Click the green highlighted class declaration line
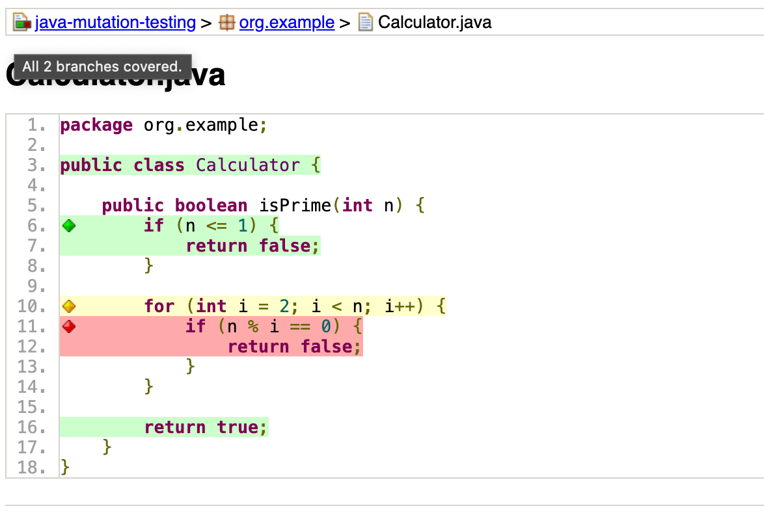 (x=189, y=165)
